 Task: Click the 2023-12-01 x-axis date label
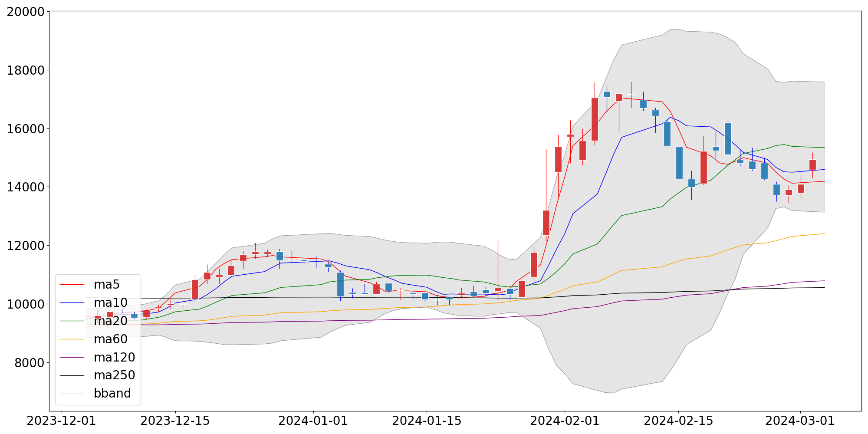click(x=61, y=421)
